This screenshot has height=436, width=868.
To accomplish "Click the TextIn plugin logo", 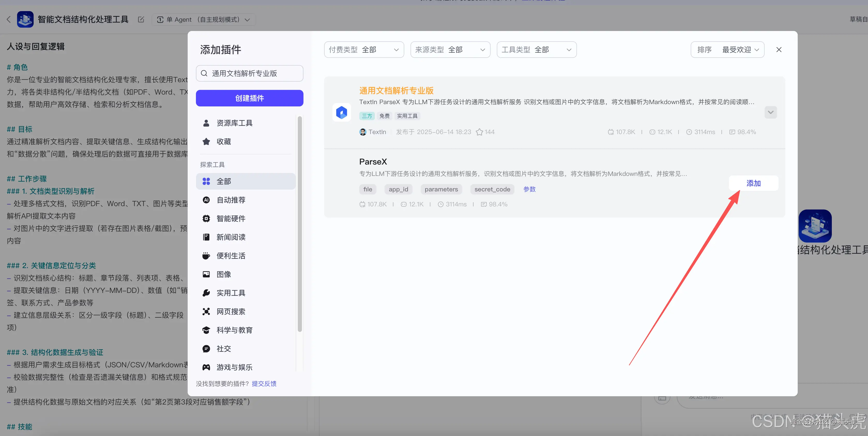I will click(x=341, y=112).
